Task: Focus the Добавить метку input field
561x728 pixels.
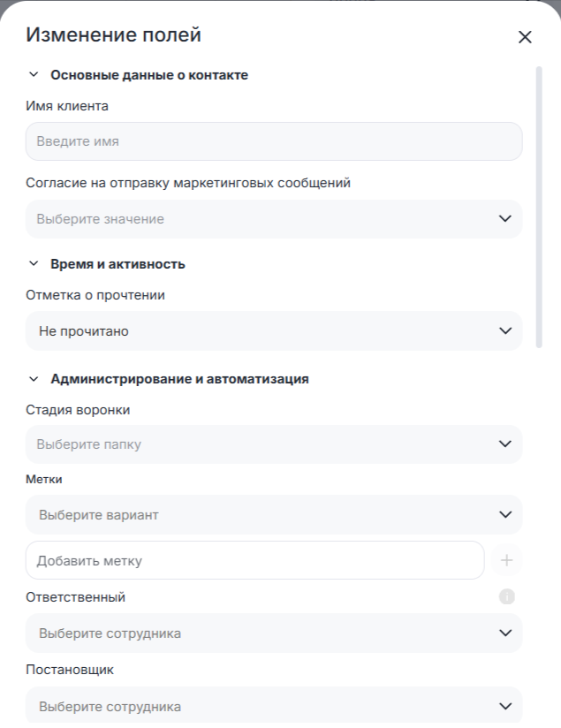Action: pyautogui.click(x=254, y=560)
